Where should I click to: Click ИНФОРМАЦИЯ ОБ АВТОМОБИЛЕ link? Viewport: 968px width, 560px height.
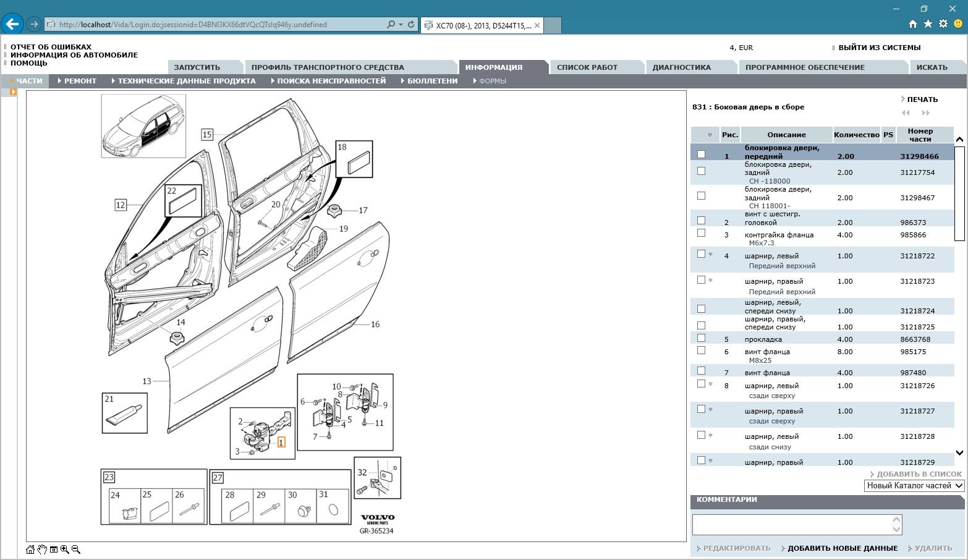(x=74, y=55)
